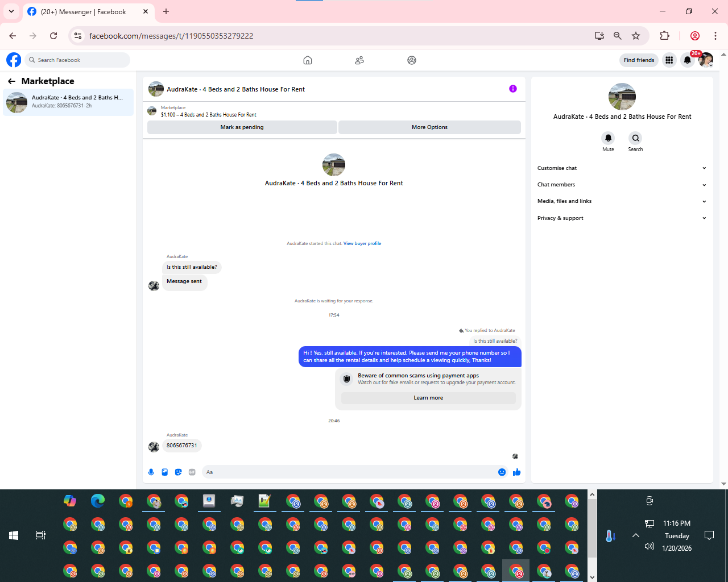
Task: Click Find friends button
Action: pos(639,60)
